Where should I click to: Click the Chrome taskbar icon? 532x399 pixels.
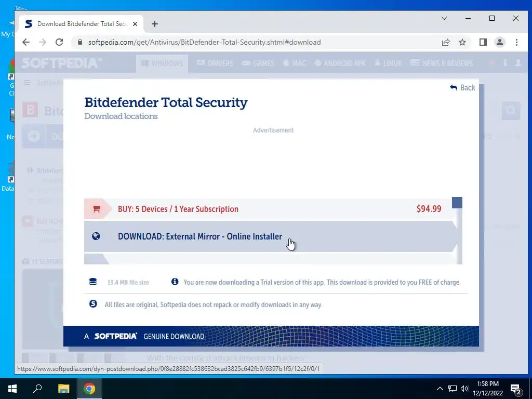pos(89,389)
